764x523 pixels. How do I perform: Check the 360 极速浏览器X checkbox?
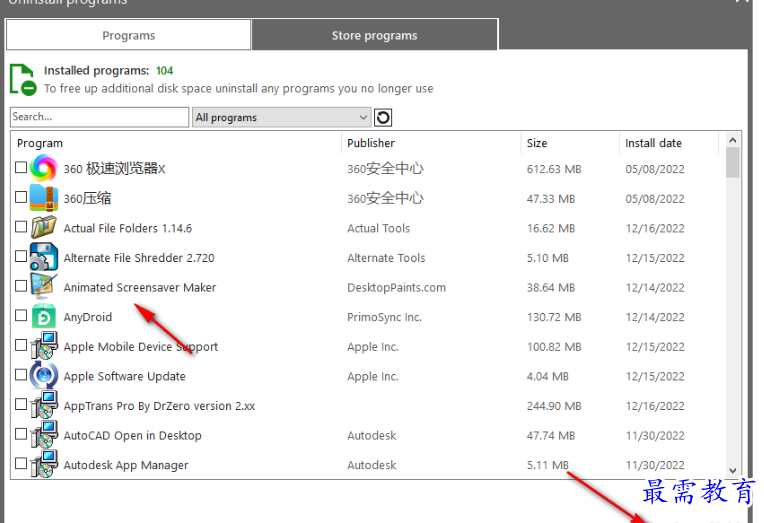(21, 168)
